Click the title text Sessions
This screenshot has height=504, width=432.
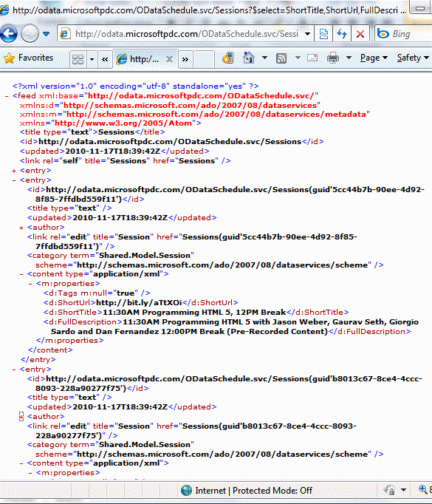click(116, 132)
